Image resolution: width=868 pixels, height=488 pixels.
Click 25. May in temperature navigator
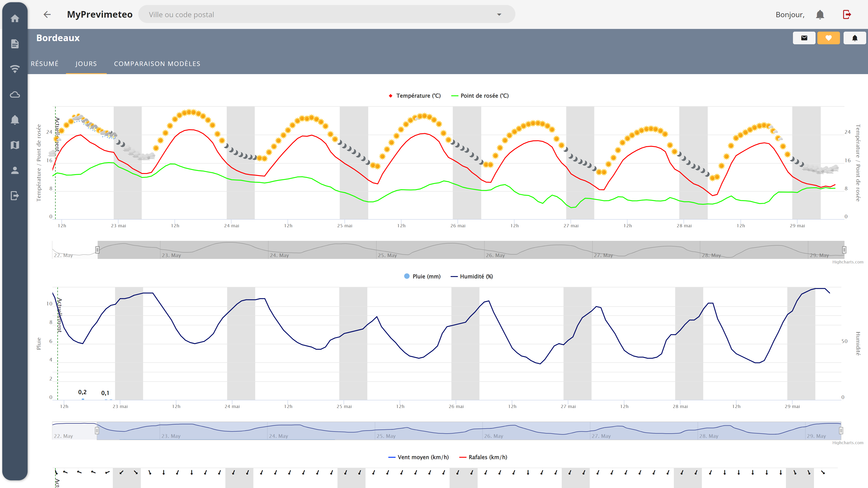(387, 256)
